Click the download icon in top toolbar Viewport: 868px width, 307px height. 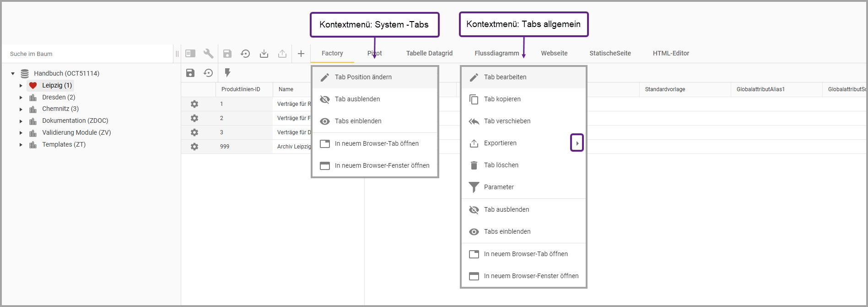click(x=264, y=54)
